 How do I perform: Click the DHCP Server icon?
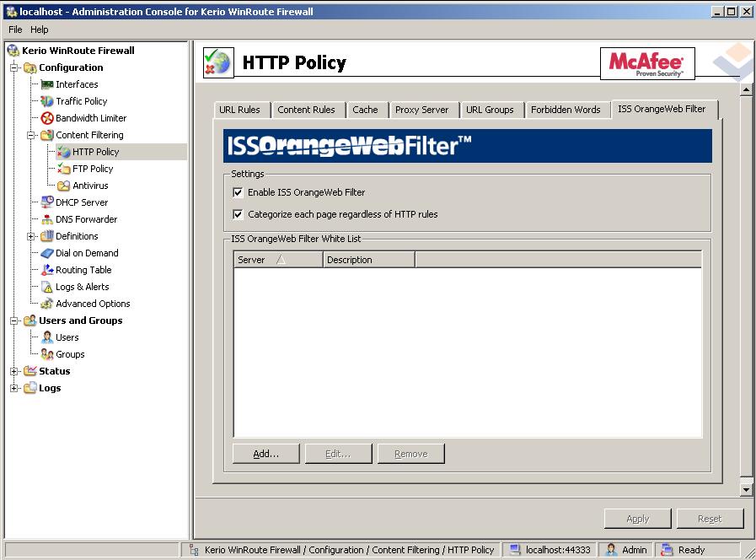(46, 202)
